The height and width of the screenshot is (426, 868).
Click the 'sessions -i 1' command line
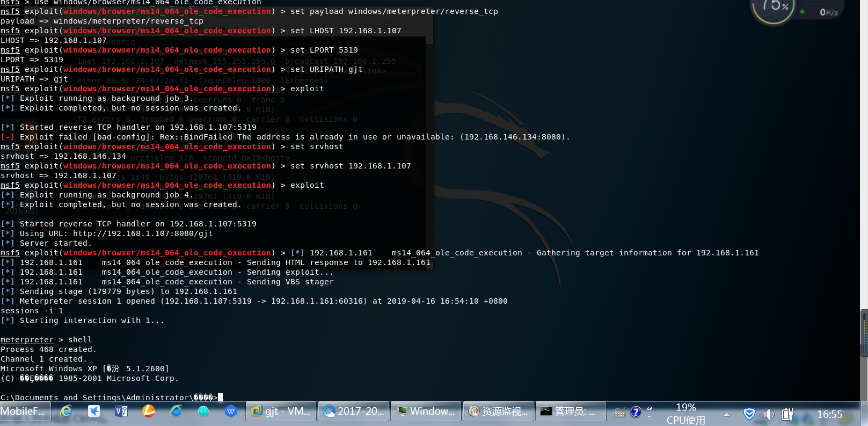pyautogui.click(x=32, y=311)
